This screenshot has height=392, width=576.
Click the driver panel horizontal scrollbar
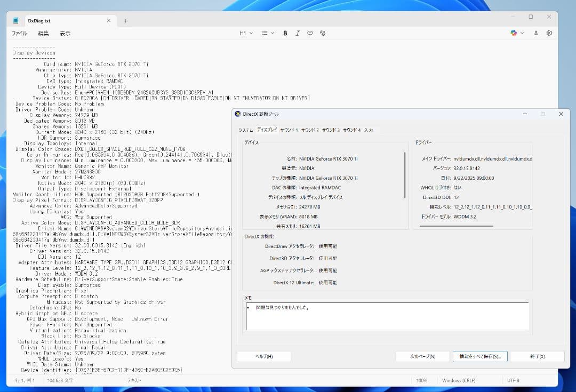coord(456,226)
